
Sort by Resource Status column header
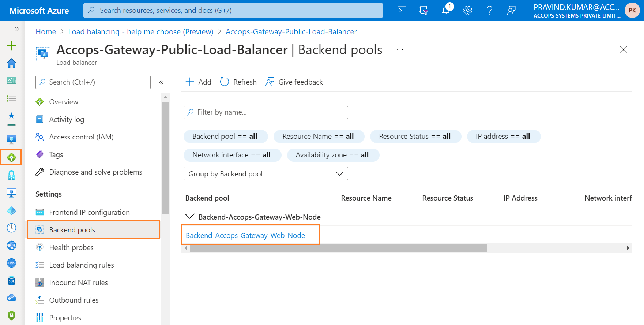(x=448, y=198)
